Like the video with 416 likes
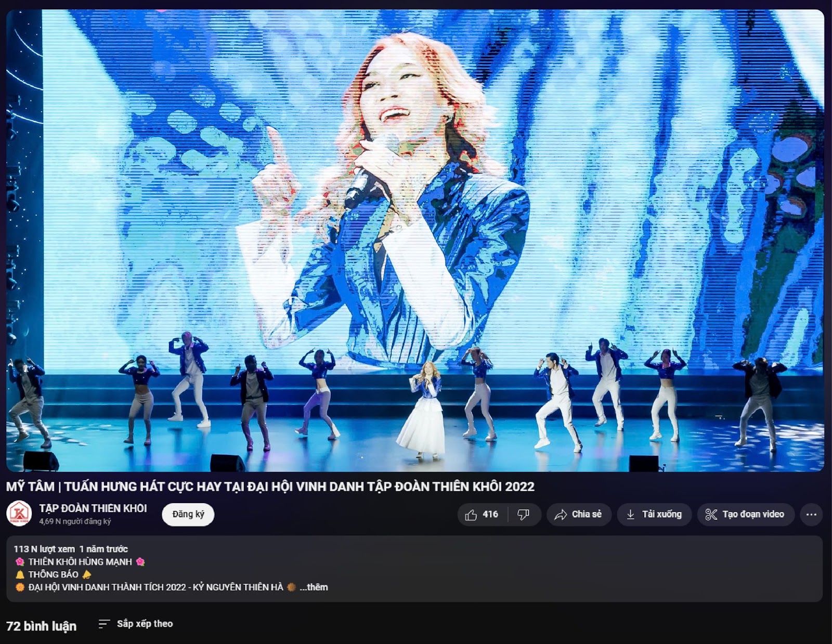 482,515
